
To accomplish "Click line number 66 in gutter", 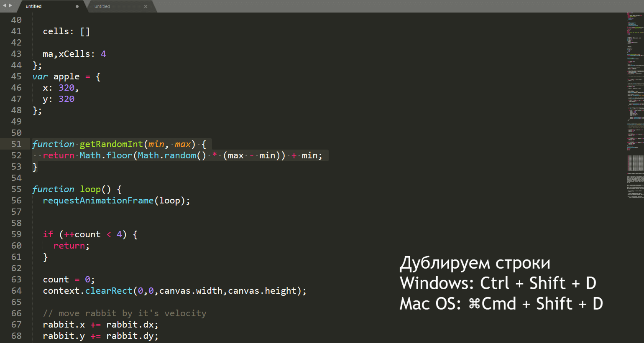I will coord(16,313).
